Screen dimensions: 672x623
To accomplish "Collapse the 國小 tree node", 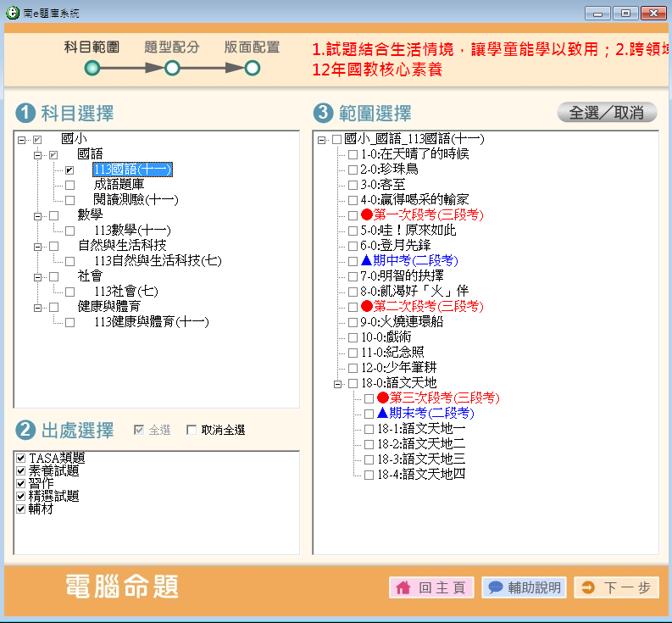I will (21, 139).
